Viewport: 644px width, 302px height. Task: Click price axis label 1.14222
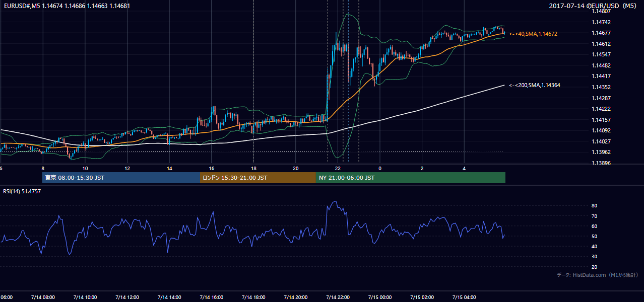click(x=601, y=109)
